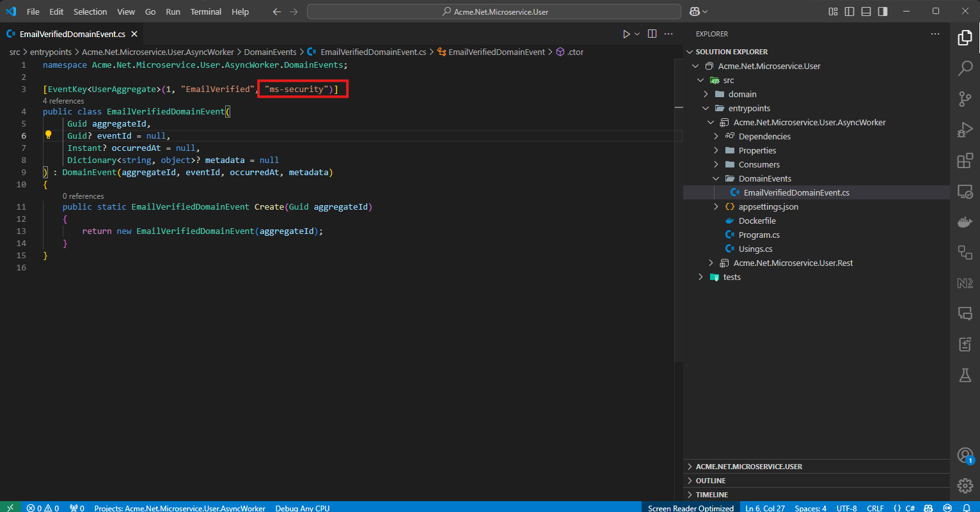This screenshot has width=980, height=512.
Task: Open the forwarded ports indicator
Action: [x=77, y=508]
